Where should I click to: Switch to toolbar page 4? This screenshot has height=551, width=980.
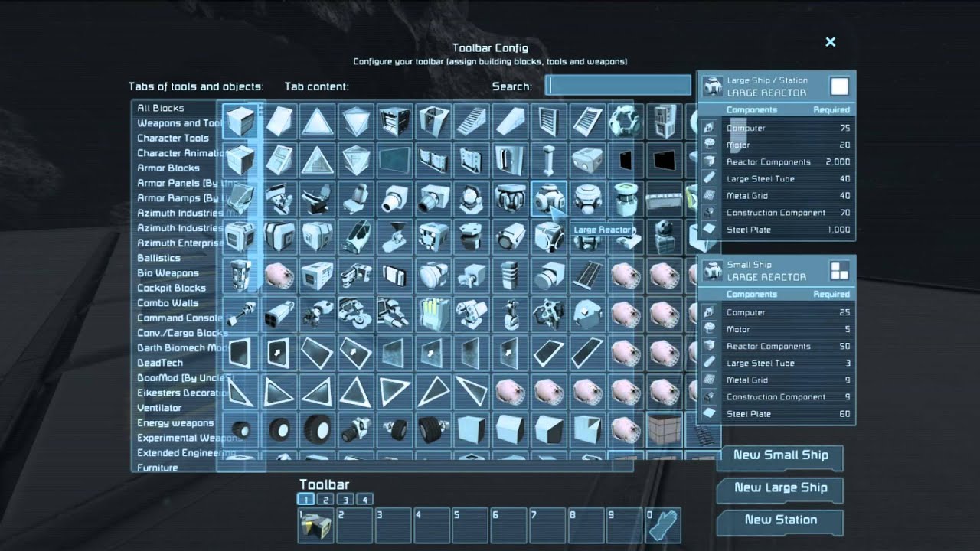(x=365, y=500)
